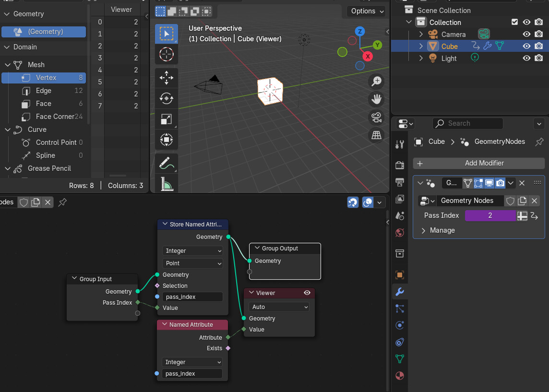549x392 pixels.
Task: Open the Object properties tab
Action: [399, 275]
